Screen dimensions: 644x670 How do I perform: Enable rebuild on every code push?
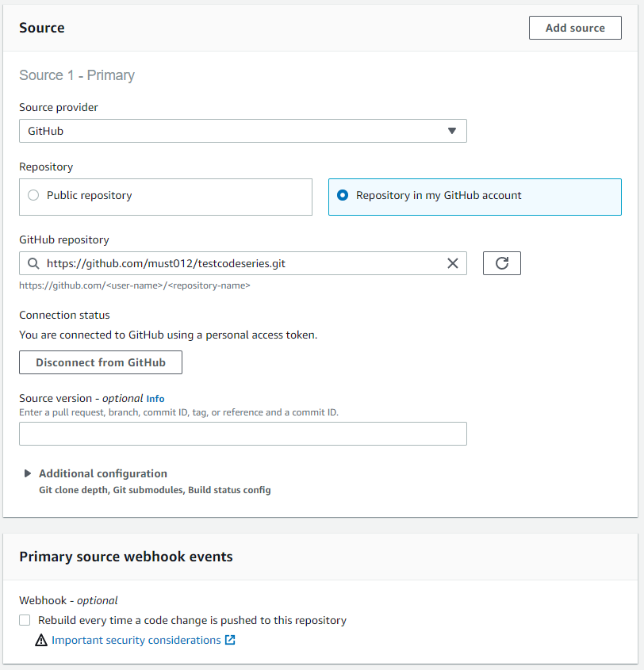click(x=25, y=620)
